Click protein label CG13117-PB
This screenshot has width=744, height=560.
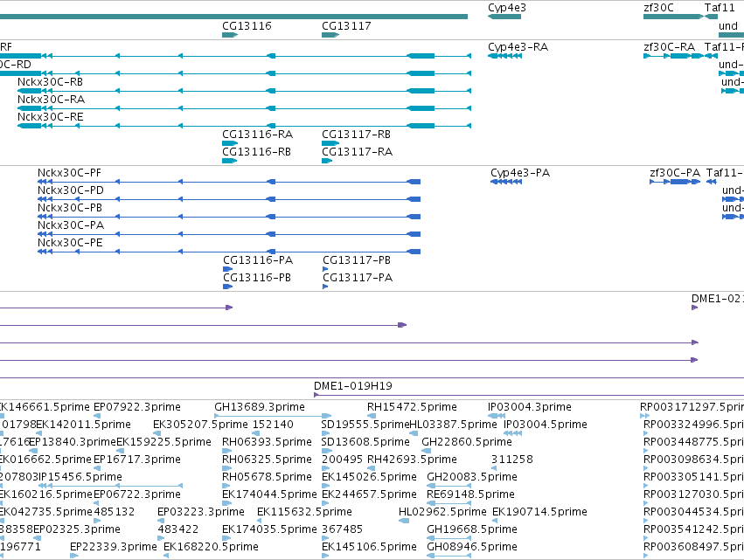tap(357, 261)
